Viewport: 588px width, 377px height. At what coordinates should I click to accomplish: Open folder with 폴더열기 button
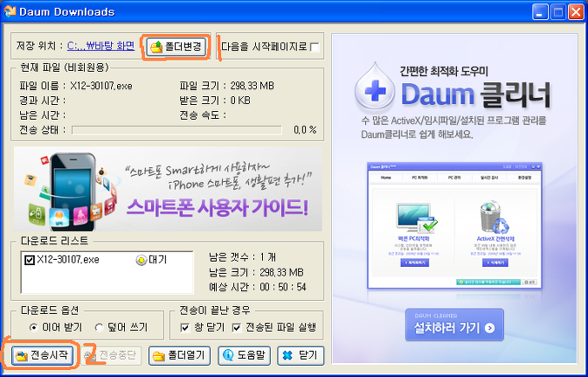point(179,356)
